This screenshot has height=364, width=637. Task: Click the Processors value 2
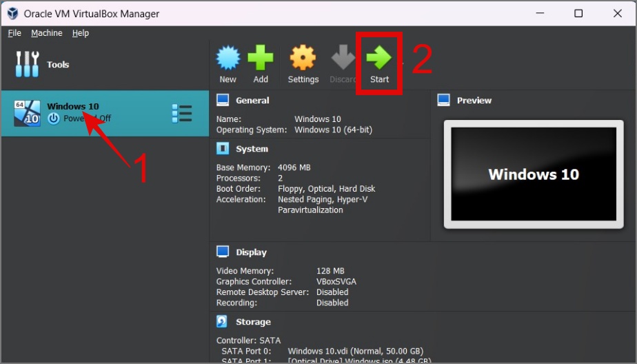pyautogui.click(x=281, y=178)
